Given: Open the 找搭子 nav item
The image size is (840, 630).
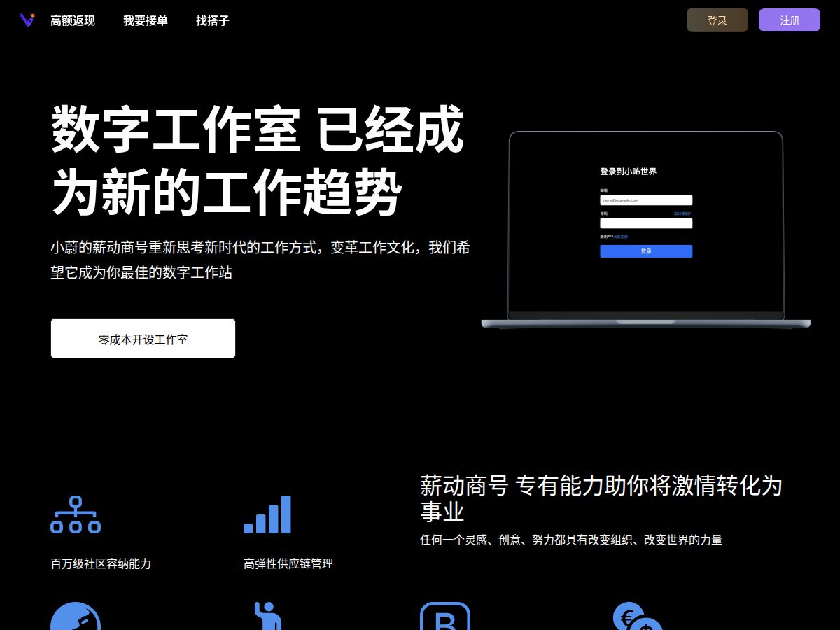Looking at the screenshot, I should tap(213, 20).
